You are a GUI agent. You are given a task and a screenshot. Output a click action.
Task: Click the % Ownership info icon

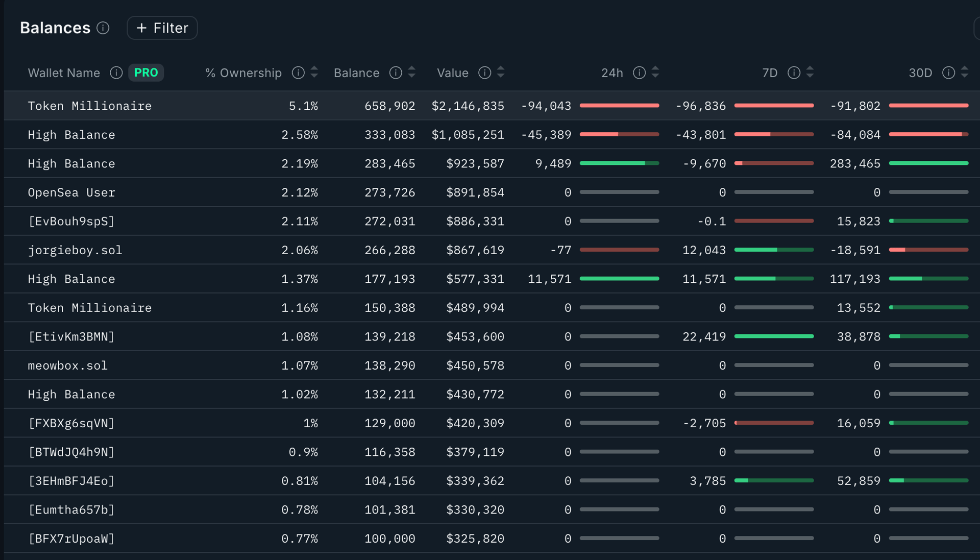298,73
